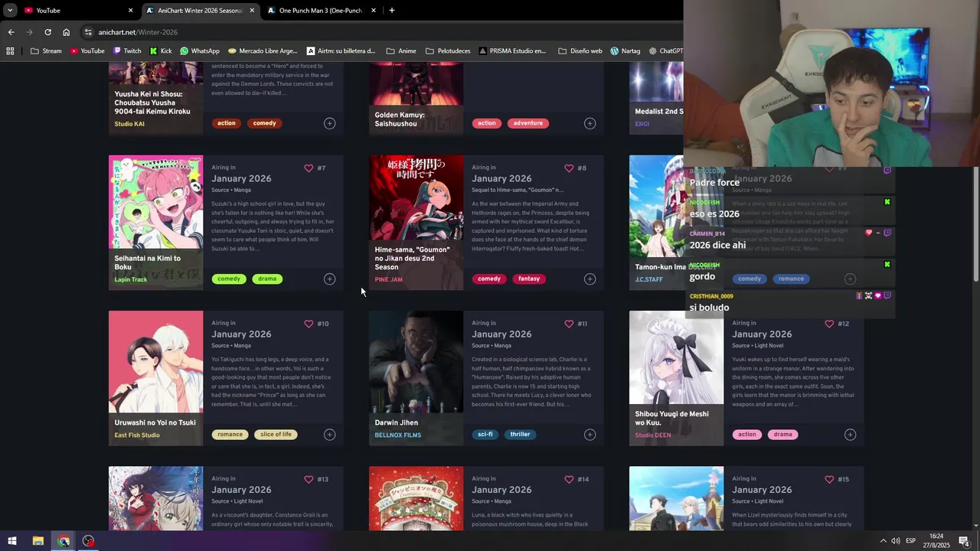Add Hime-sama Goumon with the plus circle icon
The width and height of the screenshot is (980, 551).
click(x=590, y=279)
